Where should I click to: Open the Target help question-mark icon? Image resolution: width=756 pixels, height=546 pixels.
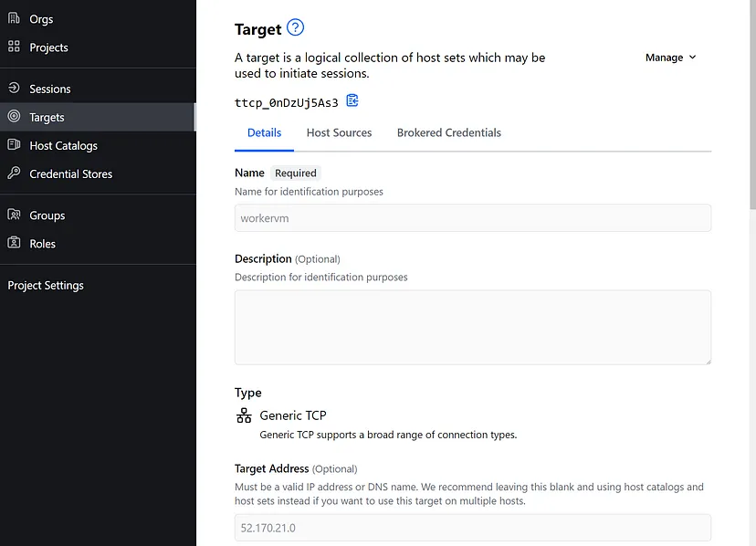coord(295,27)
